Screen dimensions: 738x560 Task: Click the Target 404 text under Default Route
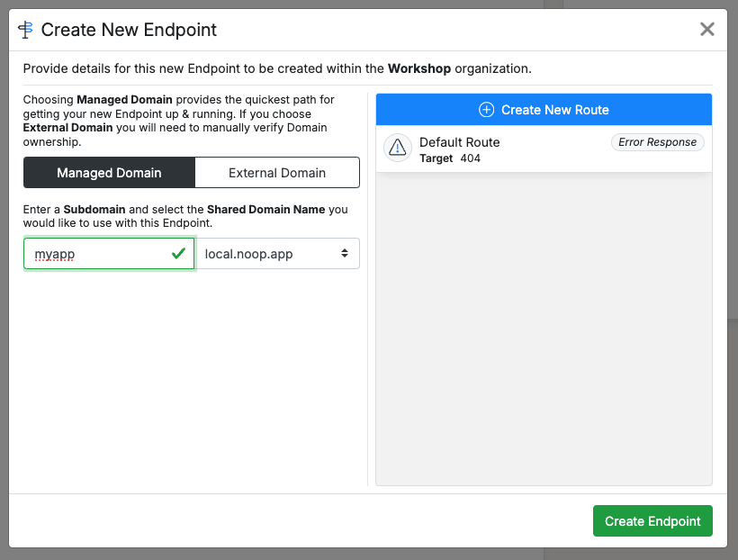pyautogui.click(x=448, y=155)
